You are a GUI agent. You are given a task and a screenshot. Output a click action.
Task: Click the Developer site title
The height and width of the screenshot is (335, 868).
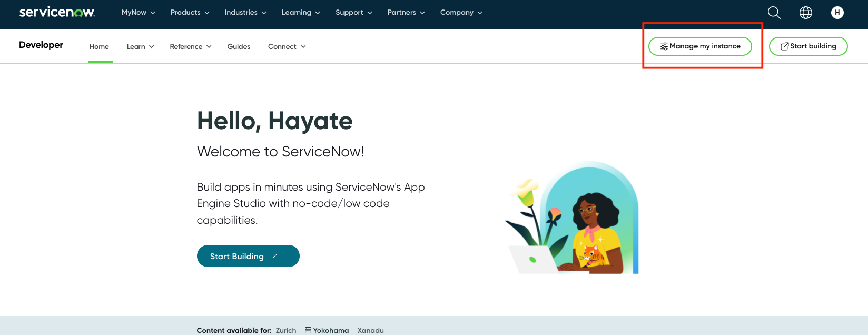[x=41, y=45]
